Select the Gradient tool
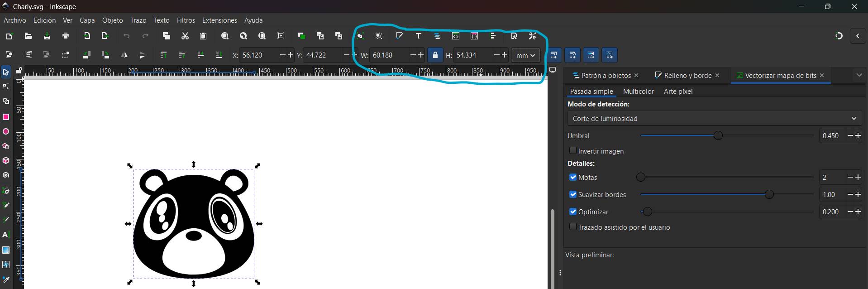This screenshot has width=868, height=289. click(6, 250)
